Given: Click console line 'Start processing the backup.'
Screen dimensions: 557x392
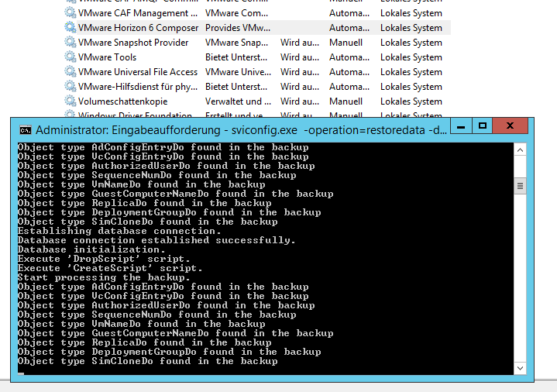Looking at the screenshot, I should click(104, 277).
